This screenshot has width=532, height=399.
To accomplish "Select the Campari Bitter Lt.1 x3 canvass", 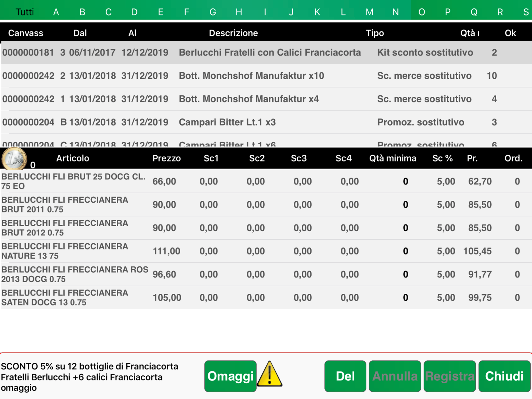I will point(266,122).
